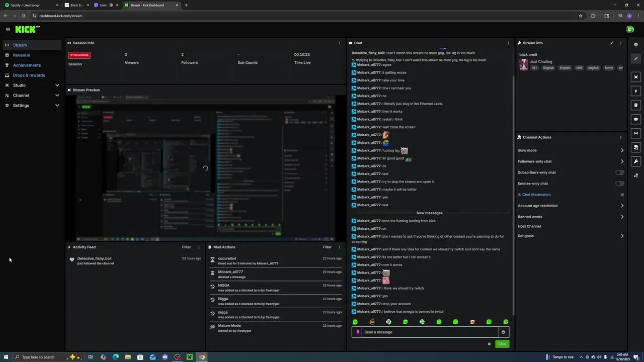Image resolution: width=644 pixels, height=362 pixels.
Task: Click the Kick logo
Action: point(27,30)
